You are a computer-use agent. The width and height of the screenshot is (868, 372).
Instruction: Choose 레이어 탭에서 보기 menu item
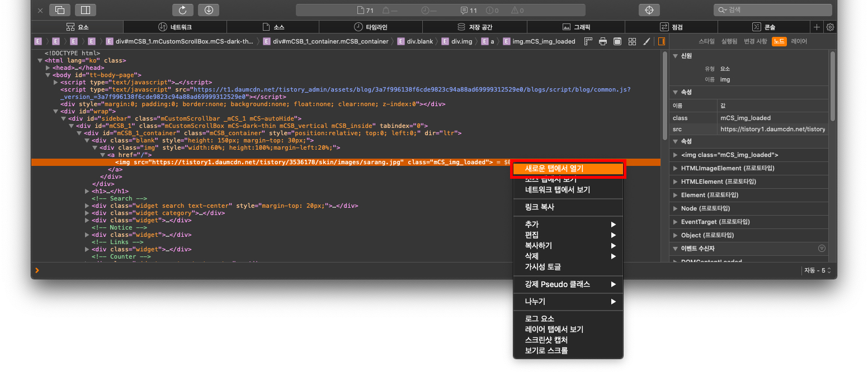tap(568, 329)
